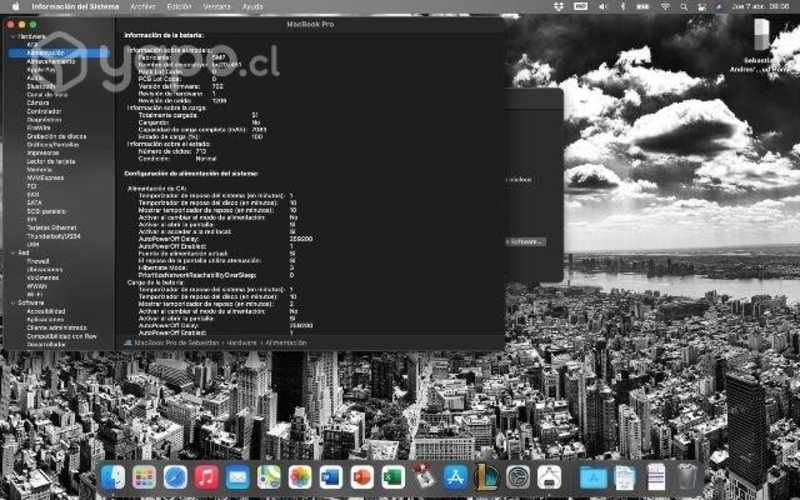Select Diagnóstico in the sidebar

click(x=44, y=119)
